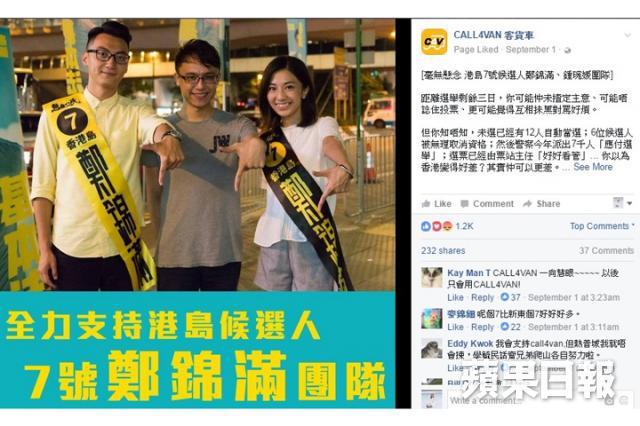
Task: Like the second comment about 新東
Action: (x=455, y=327)
